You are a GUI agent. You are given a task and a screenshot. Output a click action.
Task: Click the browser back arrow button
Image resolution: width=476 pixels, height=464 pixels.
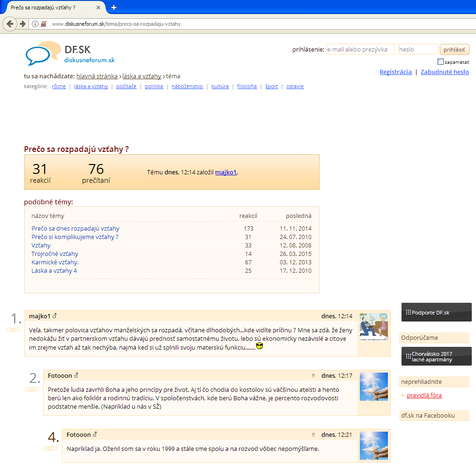(x=10, y=24)
